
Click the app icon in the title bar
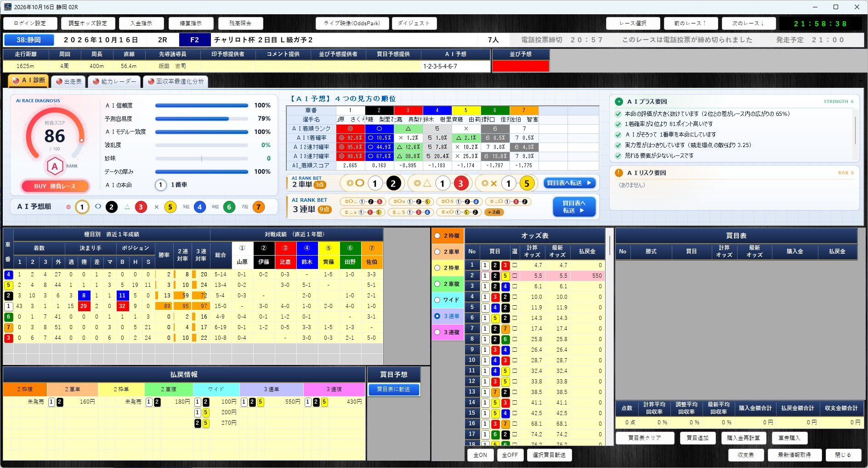(7, 7)
